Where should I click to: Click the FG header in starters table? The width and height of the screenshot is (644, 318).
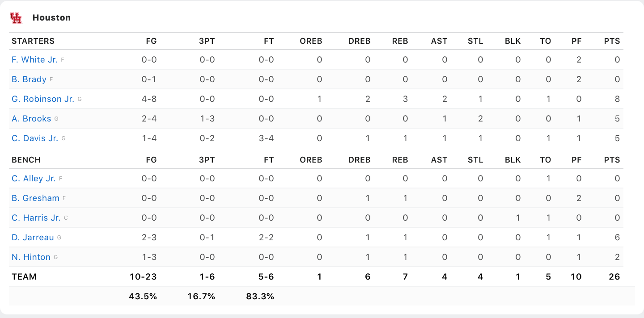coord(151,41)
